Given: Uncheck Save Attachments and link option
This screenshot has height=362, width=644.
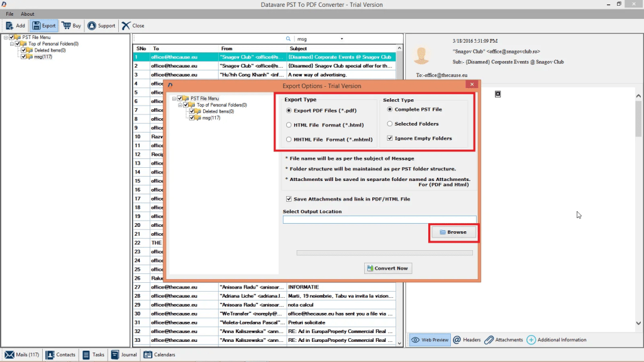Looking at the screenshot, I should [289, 199].
